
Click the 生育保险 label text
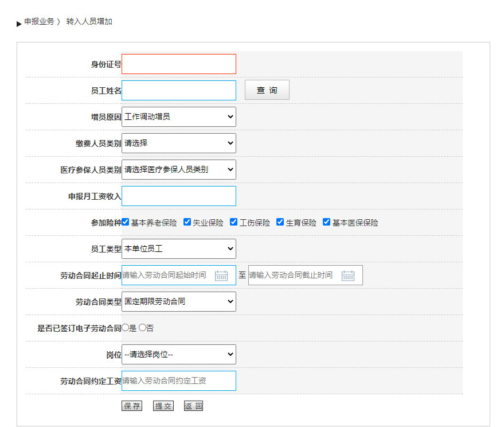pyautogui.click(x=301, y=223)
